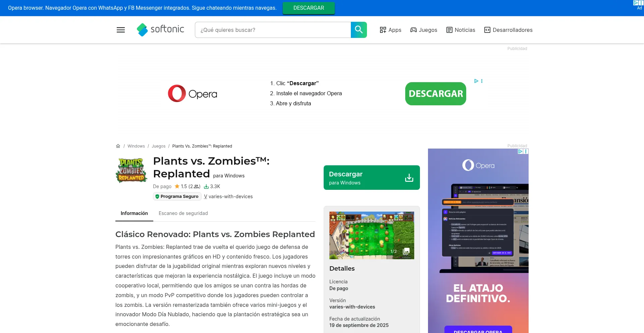Go to the Noticias section

(461, 30)
